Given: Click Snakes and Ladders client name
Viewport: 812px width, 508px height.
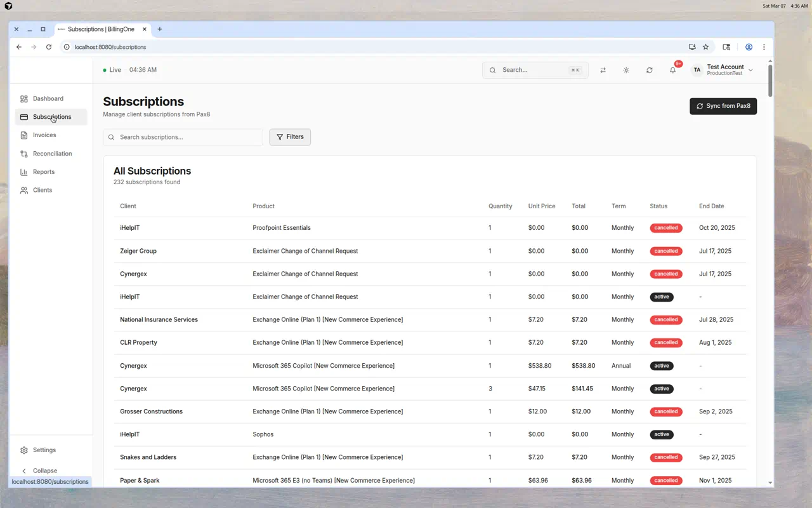Looking at the screenshot, I should [148, 457].
